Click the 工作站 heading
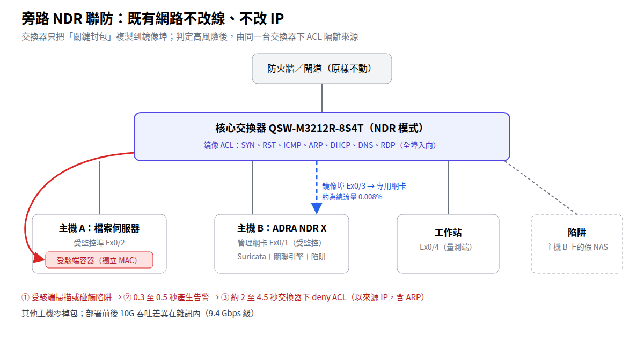Image resolution: width=644 pixels, height=343 pixels. [448, 233]
